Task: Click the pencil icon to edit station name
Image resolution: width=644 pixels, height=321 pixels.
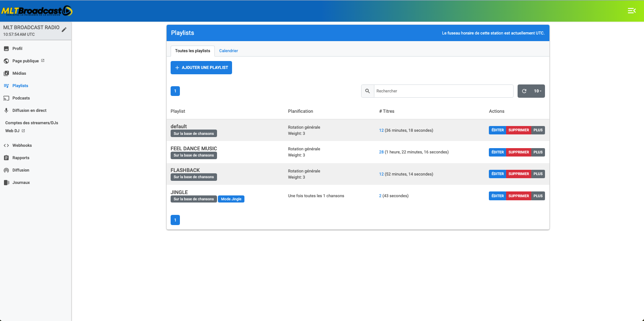Action: tap(64, 30)
